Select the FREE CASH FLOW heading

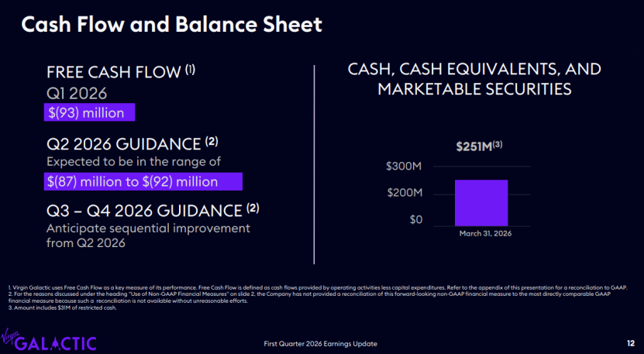(121, 72)
